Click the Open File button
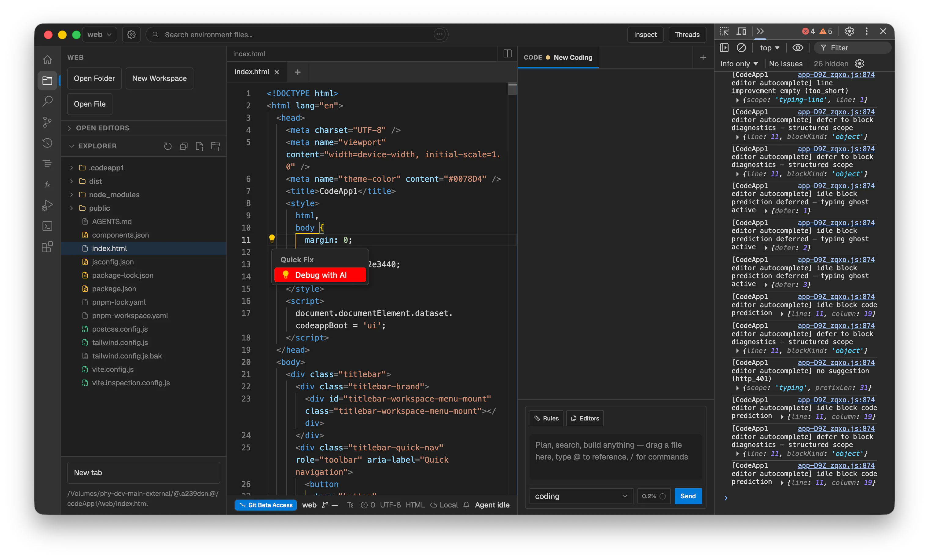929x560 pixels. click(90, 104)
